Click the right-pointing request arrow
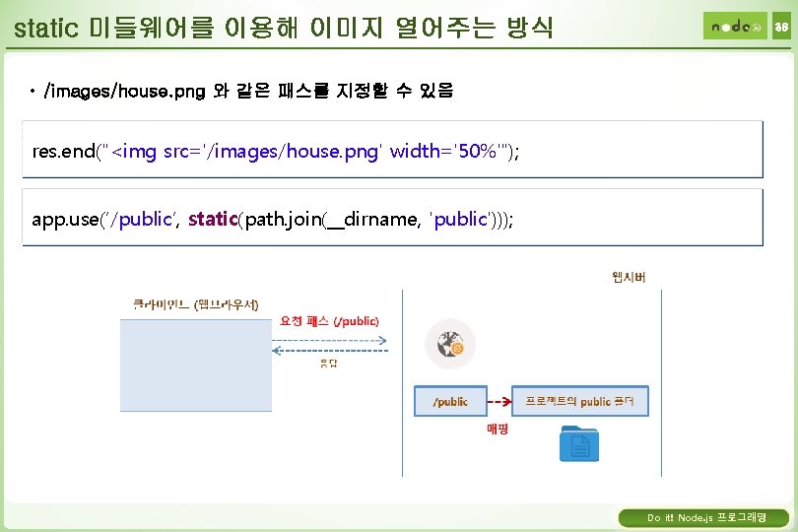Screen dimensions: 798x532 click(x=329, y=340)
